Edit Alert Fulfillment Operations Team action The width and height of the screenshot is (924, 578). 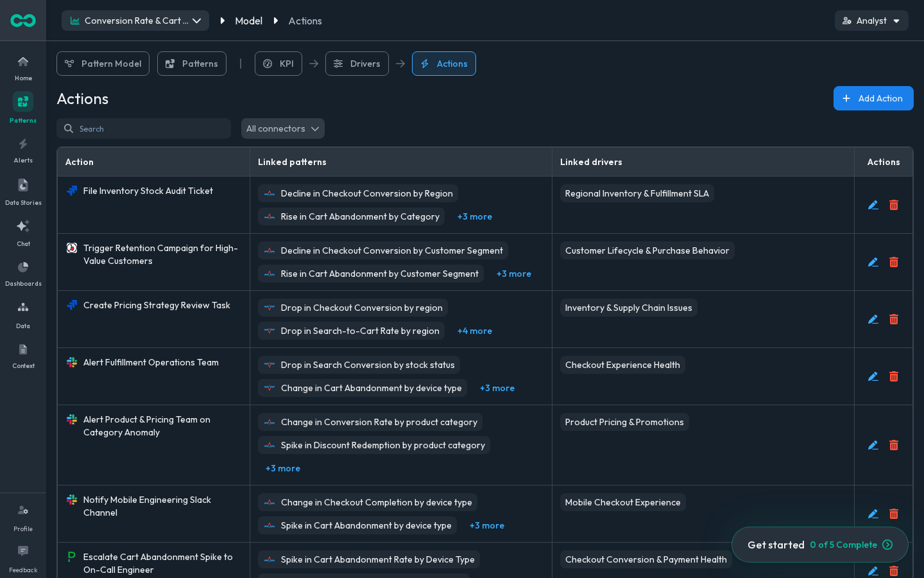pos(873,376)
